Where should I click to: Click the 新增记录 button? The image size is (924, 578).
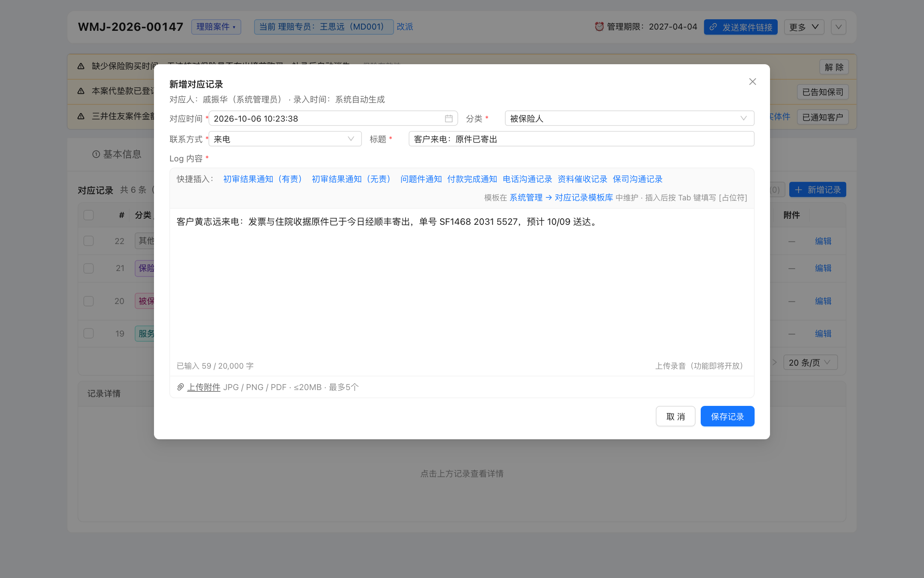(818, 190)
